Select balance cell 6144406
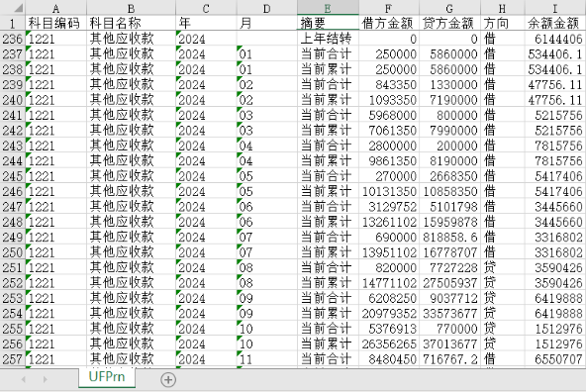 [x=555, y=39]
